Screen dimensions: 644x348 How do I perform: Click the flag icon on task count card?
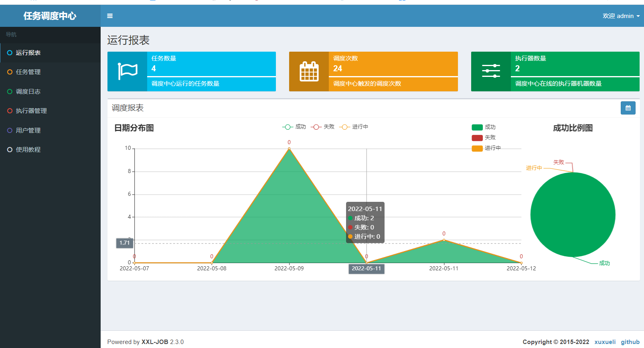(128, 72)
